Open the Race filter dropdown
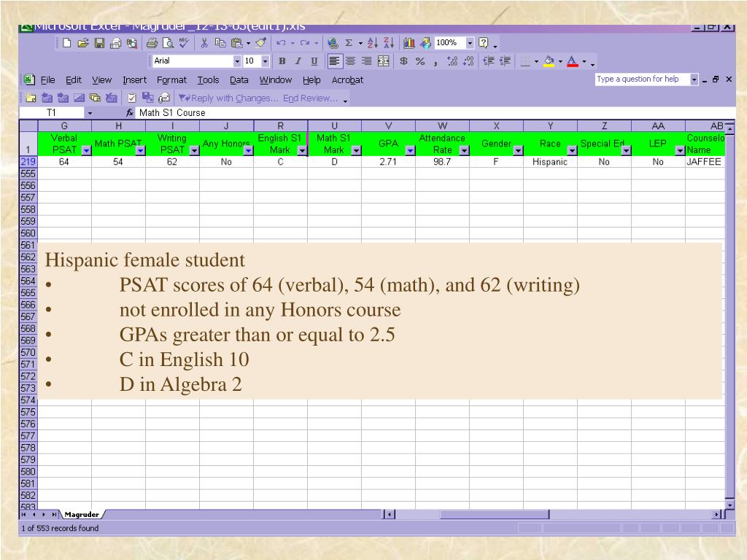Screen dimensions: 747x560 click(x=572, y=150)
